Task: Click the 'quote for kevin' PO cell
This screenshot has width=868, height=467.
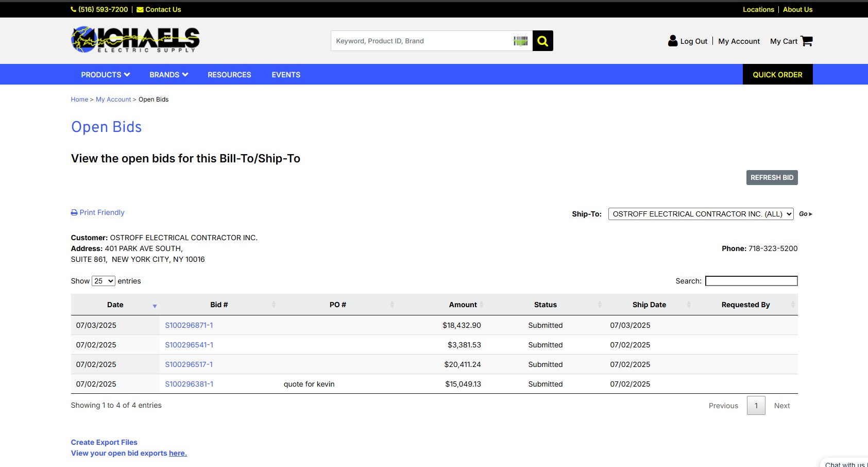Action: 309,384
